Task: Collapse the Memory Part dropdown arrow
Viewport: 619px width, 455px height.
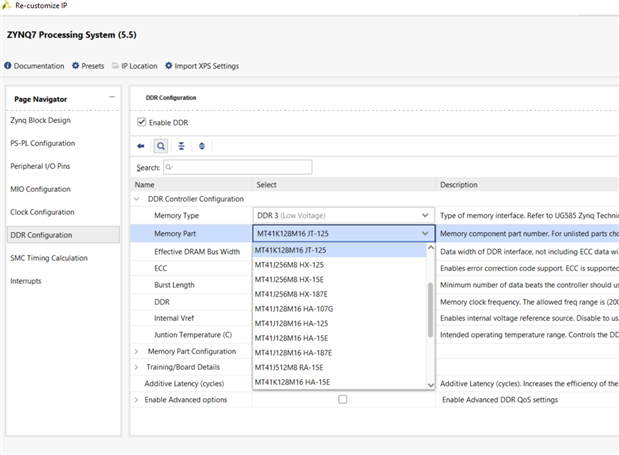Action: click(426, 233)
